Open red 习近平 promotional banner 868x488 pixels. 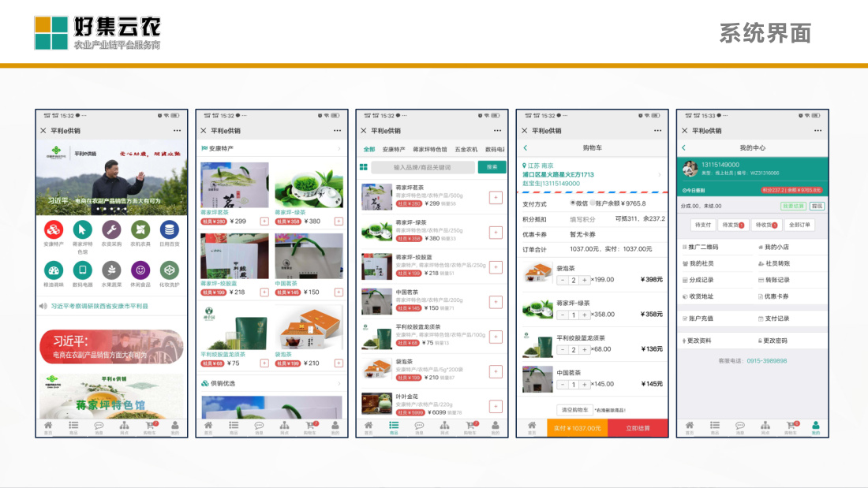click(111, 347)
